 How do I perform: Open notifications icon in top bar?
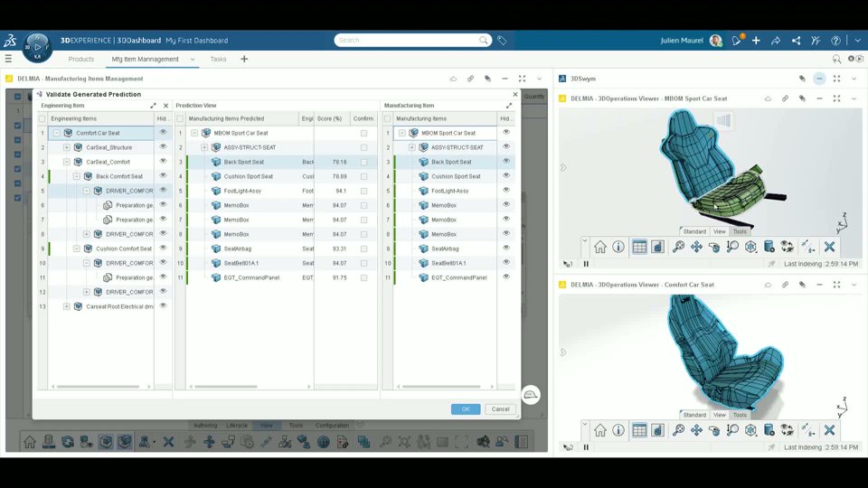pos(736,41)
